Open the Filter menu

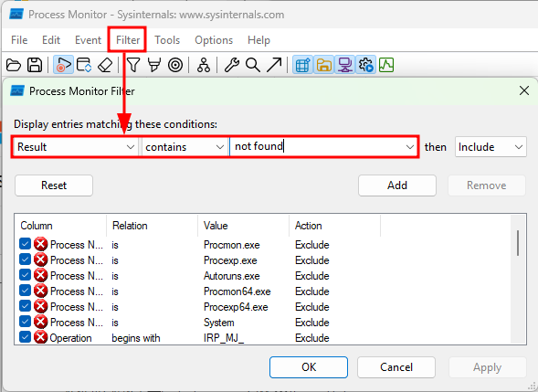click(128, 40)
